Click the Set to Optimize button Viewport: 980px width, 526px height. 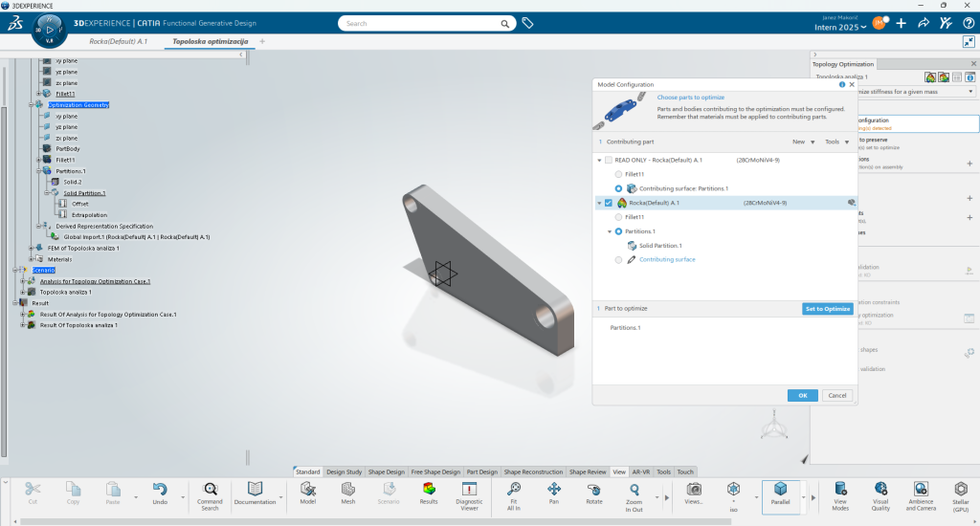[828, 309]
